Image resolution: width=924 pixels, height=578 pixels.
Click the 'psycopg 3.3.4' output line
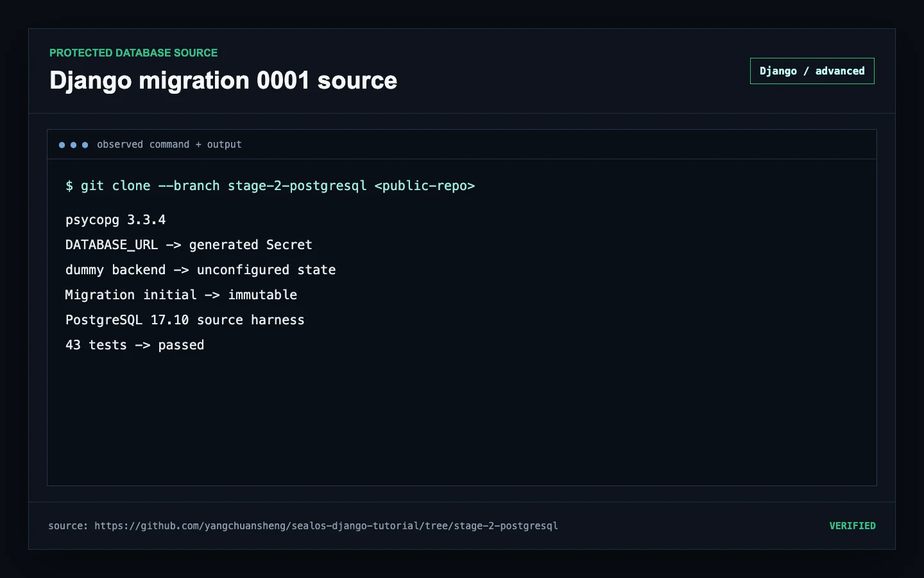(116, 220)
